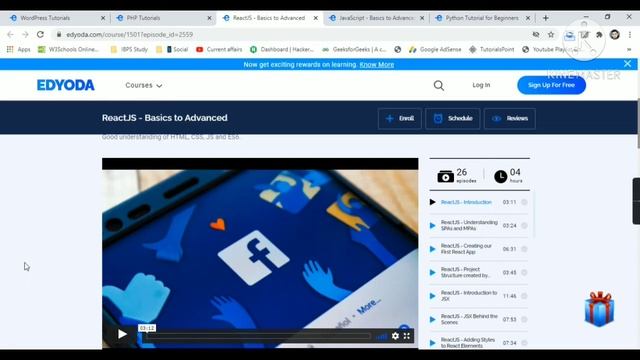640x360 pixels.
Task: Open GeeksforGeeks bookmark
Action: click(354, 49)
